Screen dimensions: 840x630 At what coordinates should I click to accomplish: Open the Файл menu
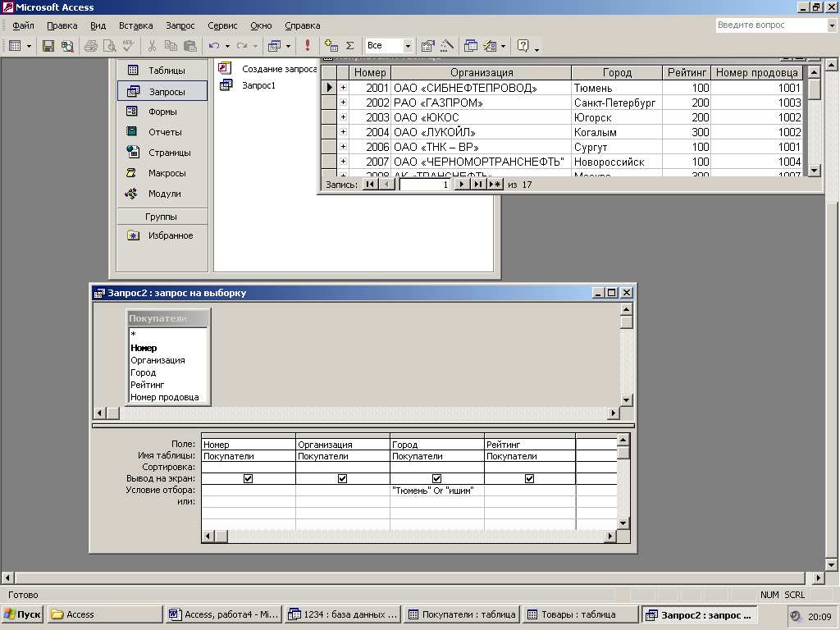(x=23, y=25)
